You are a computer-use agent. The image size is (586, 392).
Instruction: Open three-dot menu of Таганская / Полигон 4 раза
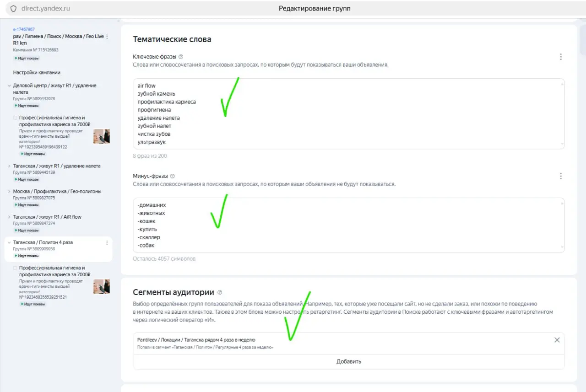coord(107,242)
